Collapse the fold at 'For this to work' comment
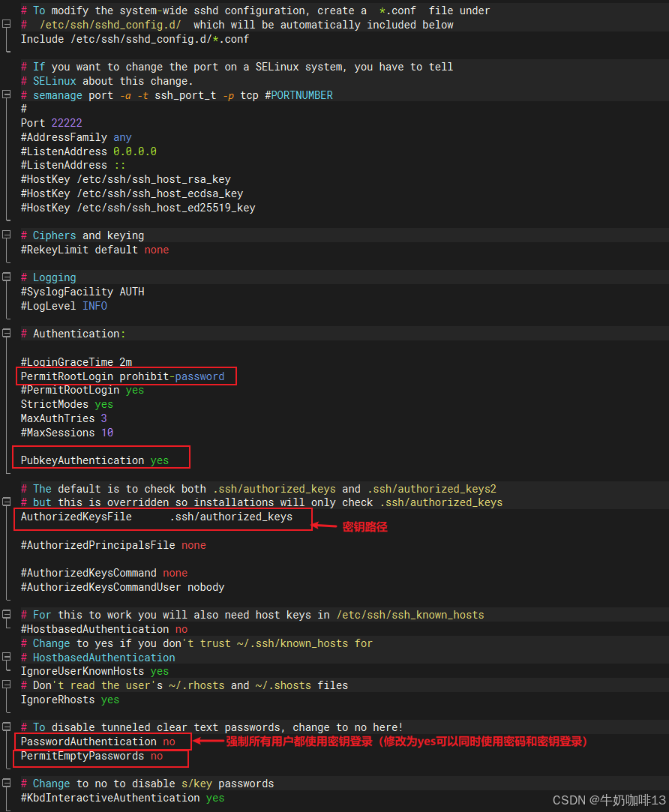Viewport: 669px width, 812px height. [x=6, y=615]
